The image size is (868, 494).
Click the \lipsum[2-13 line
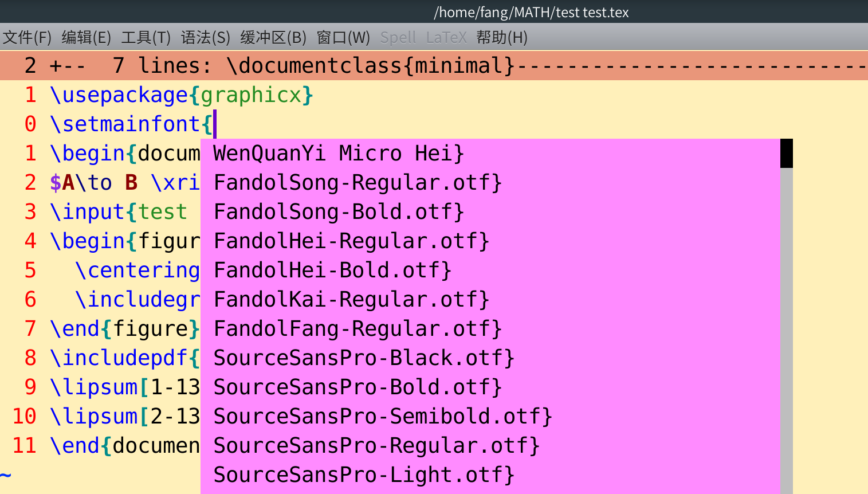125,417
